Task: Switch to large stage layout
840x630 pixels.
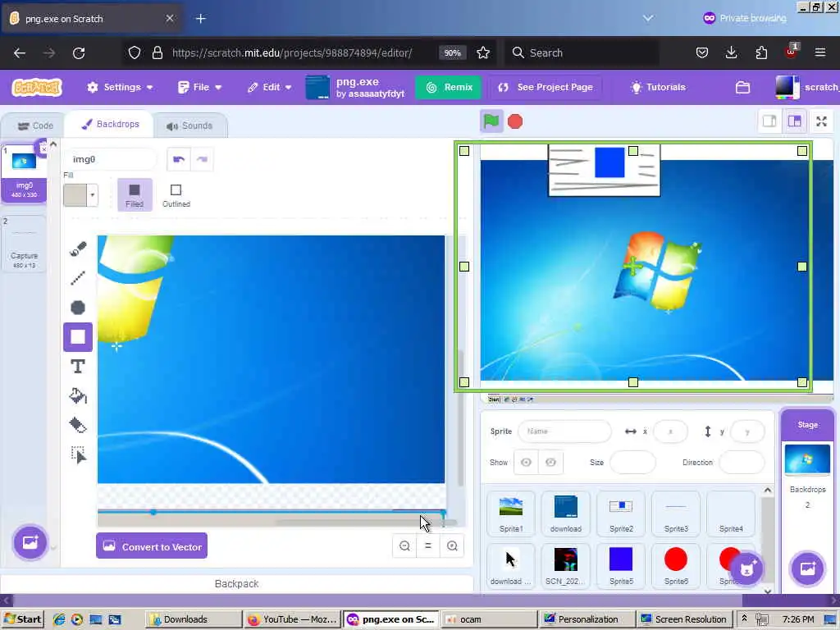Action: (794, 121)
